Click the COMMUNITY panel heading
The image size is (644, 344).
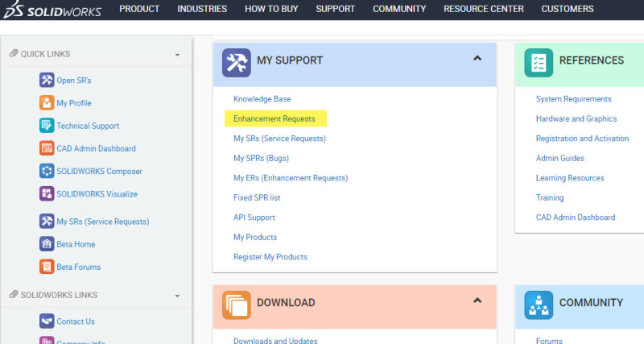[x=591, y=302]
